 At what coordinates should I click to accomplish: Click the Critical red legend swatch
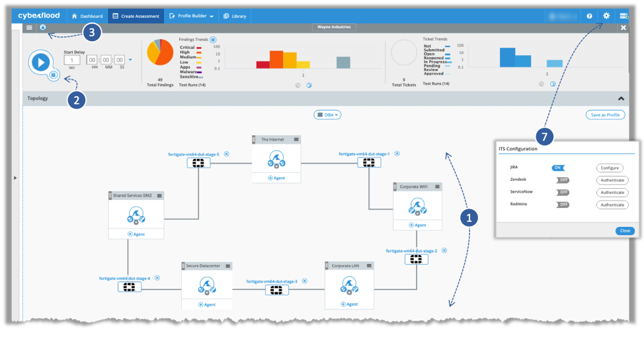[199, 48]
